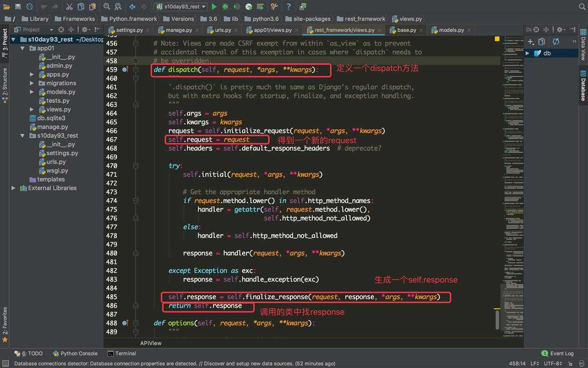Viewport: 588px width, 368px height.
Task: Click the Project panel scroll-from-source target icon
Action: point(61,29)
